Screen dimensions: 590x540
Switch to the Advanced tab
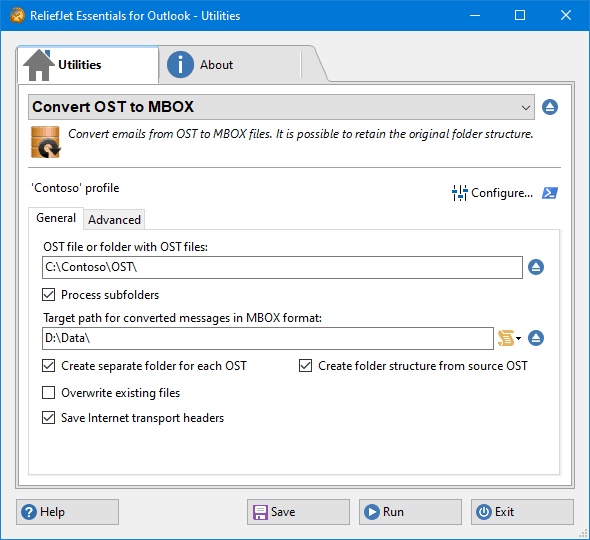[114, 220]
